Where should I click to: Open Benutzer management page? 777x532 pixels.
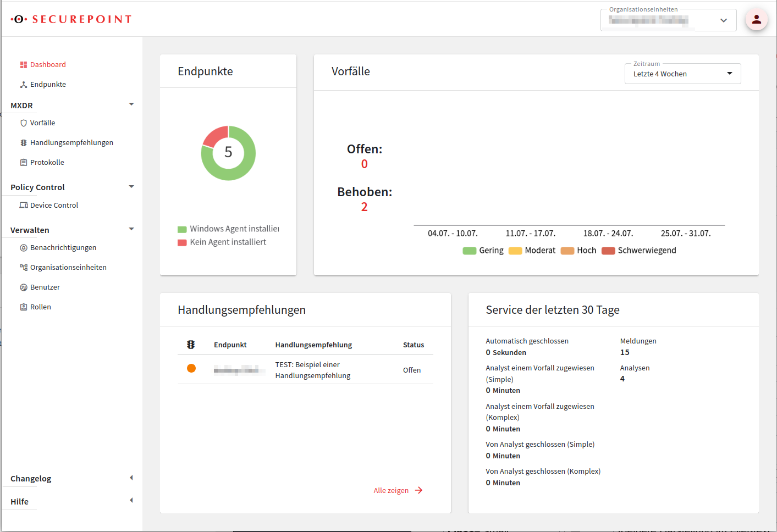pyautogui.click(x=45, y=287)
